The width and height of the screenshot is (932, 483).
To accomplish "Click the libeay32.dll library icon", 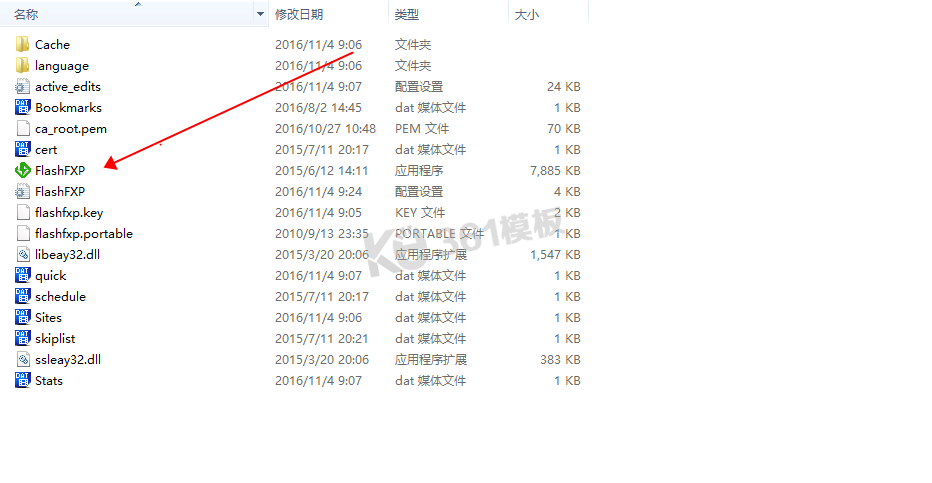I will (x=23, y=254).
